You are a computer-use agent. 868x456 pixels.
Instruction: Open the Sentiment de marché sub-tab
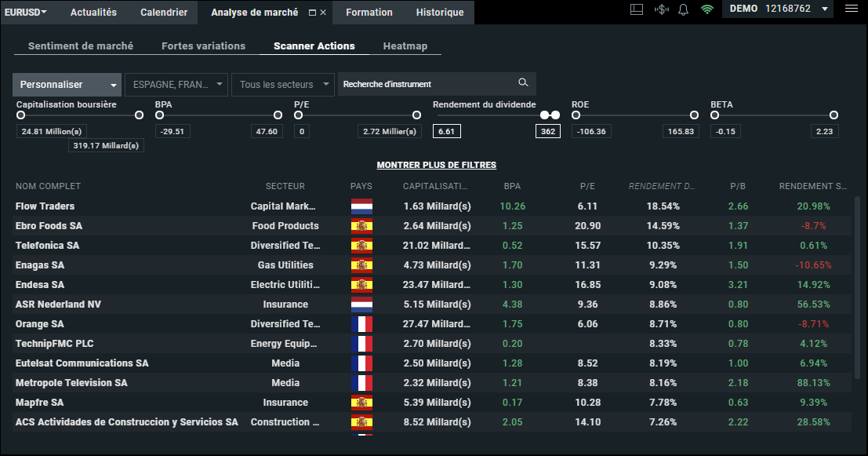pyautogui.click(x=81, y=46)
